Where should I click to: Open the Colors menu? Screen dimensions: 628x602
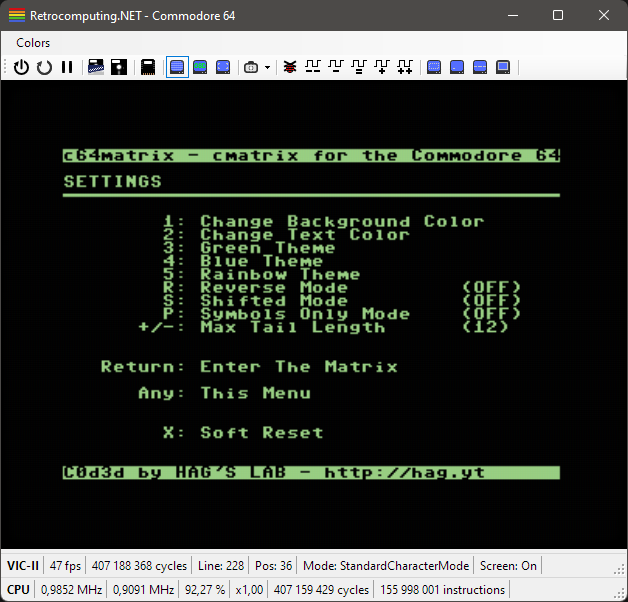tap(33, 43)
